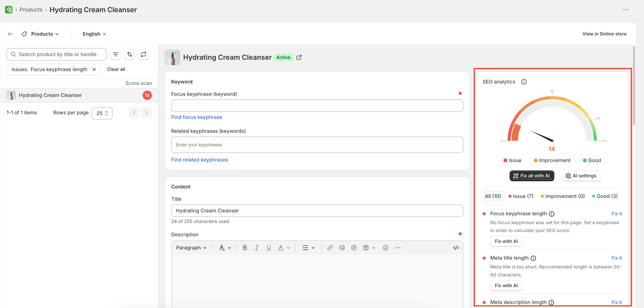This screenshot has width=644, height=308.
Task: Toggle italic formatting in description editor
Action: pos(256,247)
